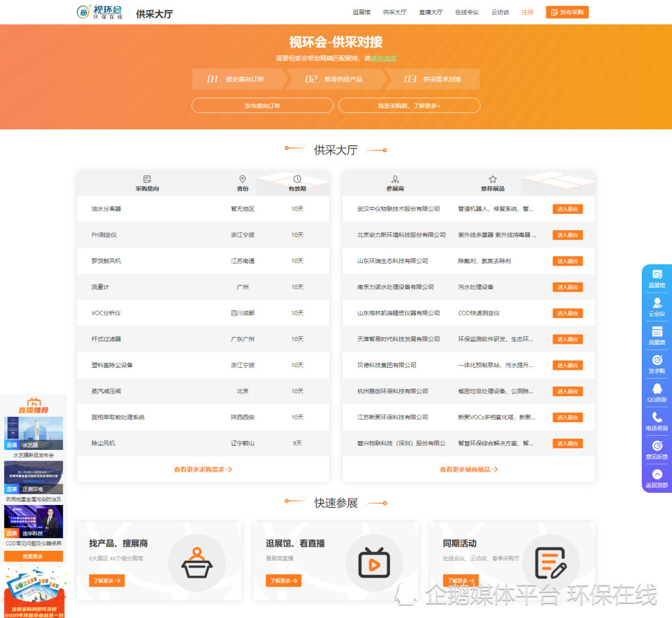Select step 01 提交意向订单
The width and height of the screenshot is (672, 618).
[238, 79]
